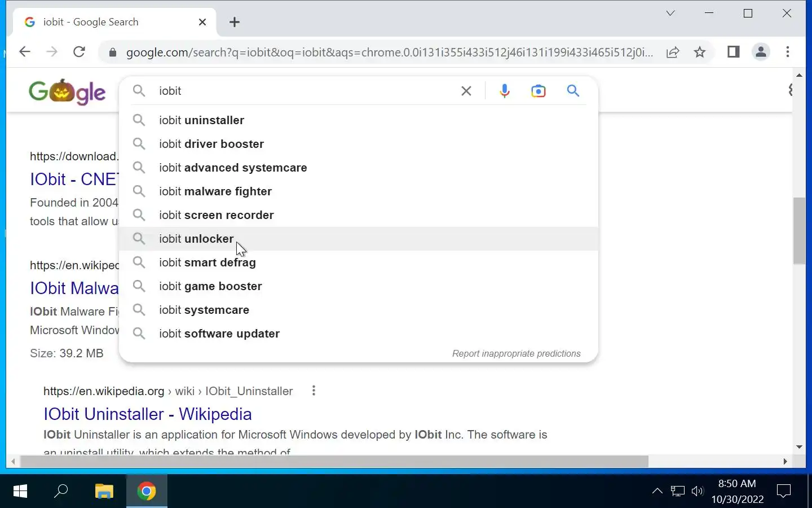This screenshot has width=812, height=508.
Task: Open a new tab with the plus button
Action: tap(235, 22)
